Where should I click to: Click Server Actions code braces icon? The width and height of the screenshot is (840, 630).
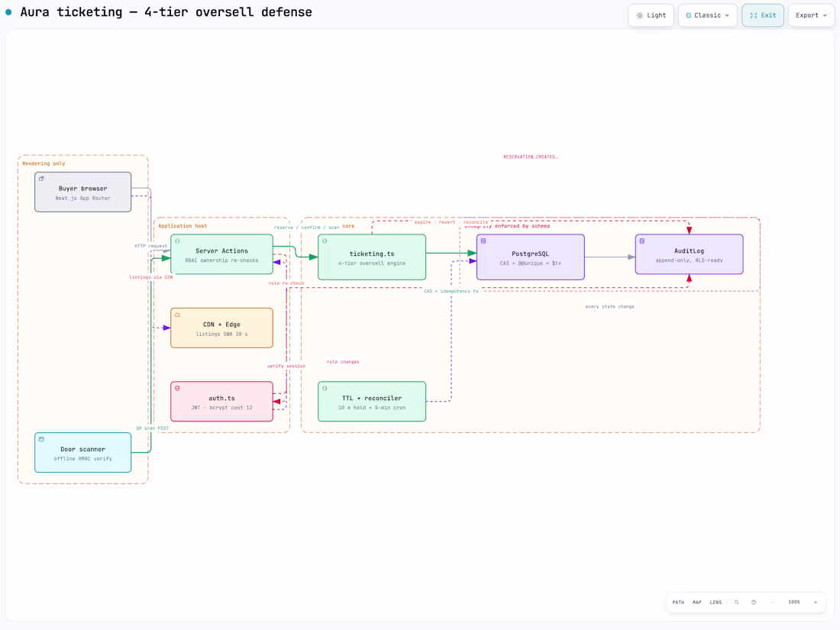(x=177, y=241)
